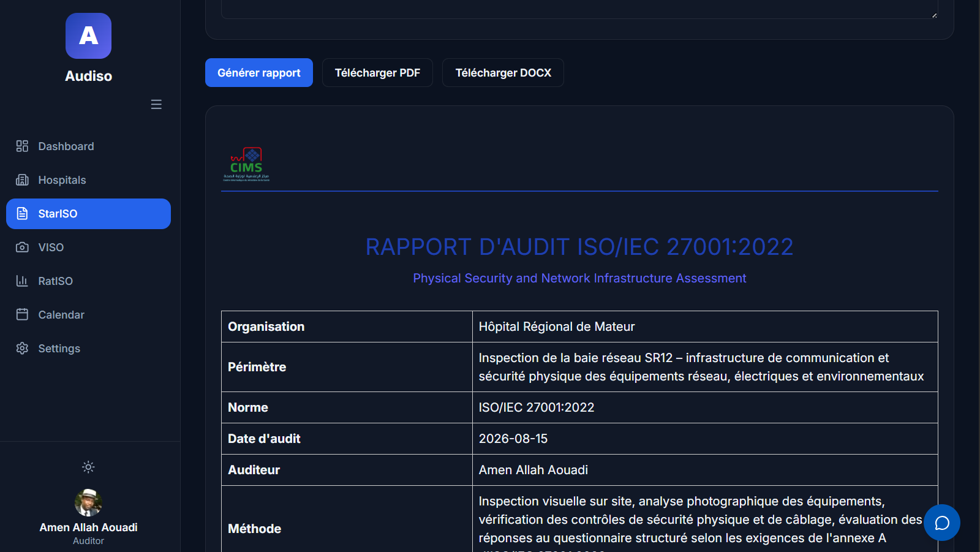This screenshot has height=552, width=980.
Task: Open the Dashboard menu item
Action: [x=88, y=146]
